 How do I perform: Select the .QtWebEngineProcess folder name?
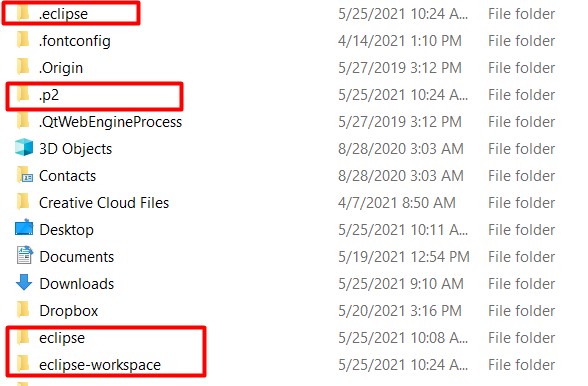pyautogui.click(x=110, y=122)
